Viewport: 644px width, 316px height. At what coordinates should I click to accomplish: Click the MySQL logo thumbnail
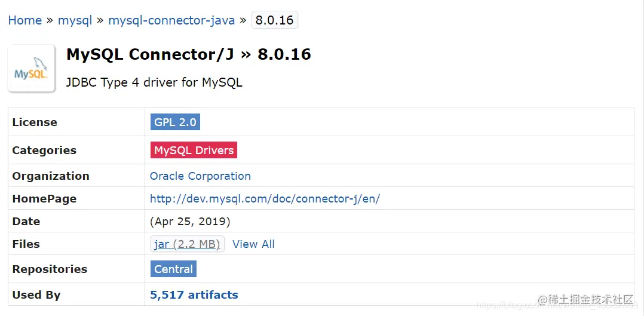coord(31,68)
